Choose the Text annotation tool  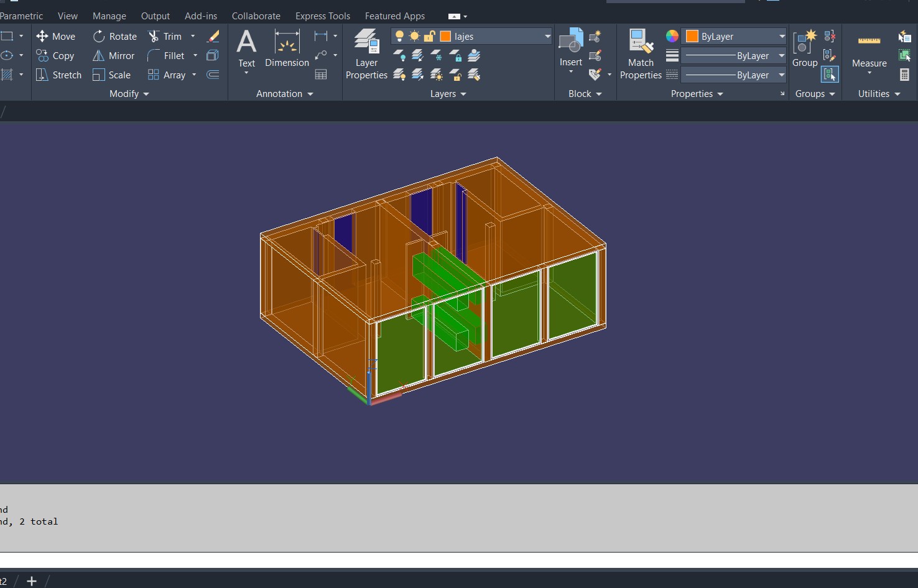[x=247, y=48]
